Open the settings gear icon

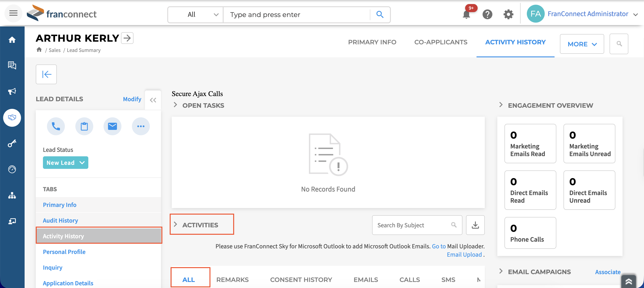coord(508,14)
